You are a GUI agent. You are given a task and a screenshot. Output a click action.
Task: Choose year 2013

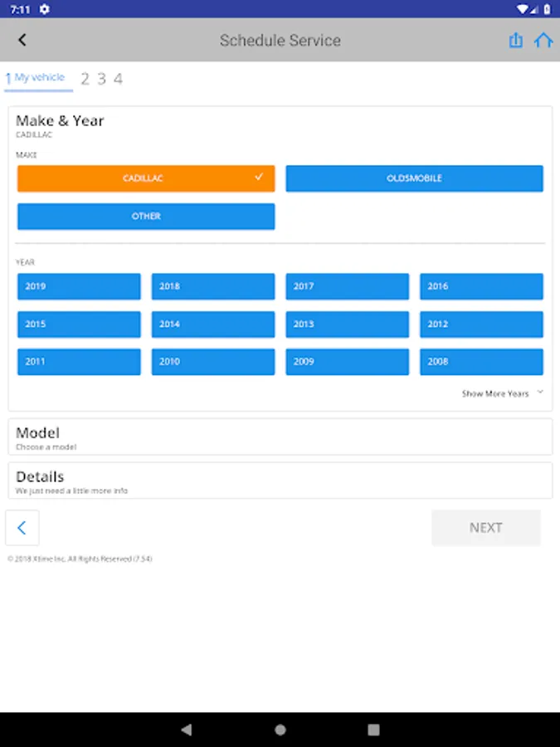point(347,324)
